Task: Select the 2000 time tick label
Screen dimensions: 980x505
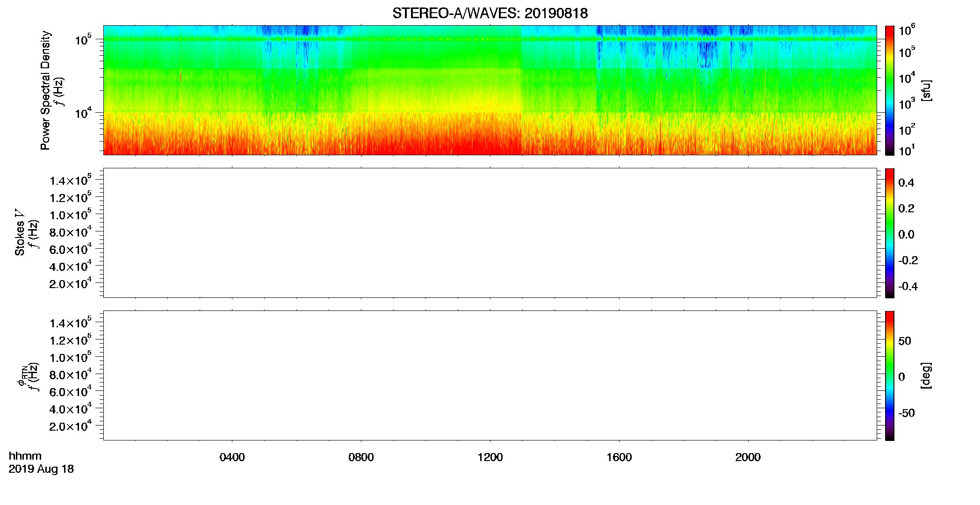Action: (748, 457)
